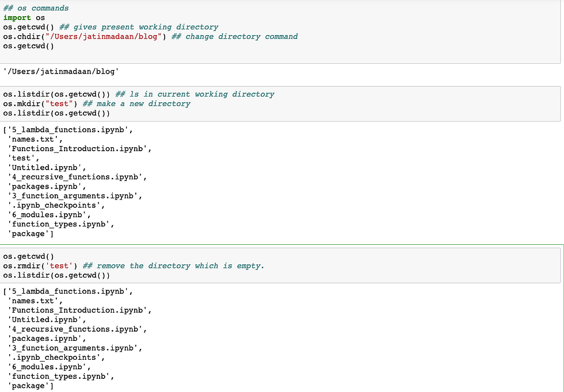Click the '/Users/jatinmadaan/blog' output text
The height and width of the screenshot is (392, 564).
[61, 71]
